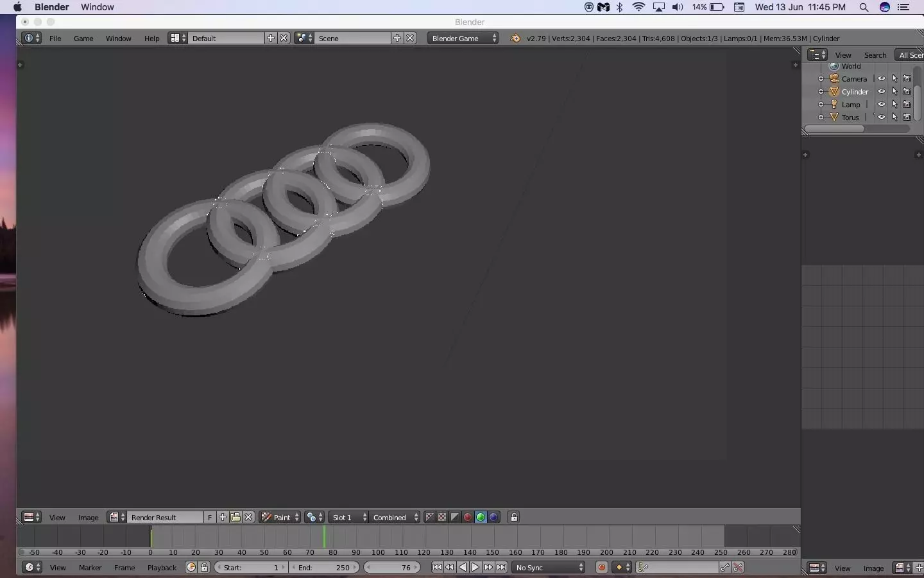The width and height of the screenshot is (924, 578).
Task: Open the Slot 1 render slot dropdown
Action: 349,517
